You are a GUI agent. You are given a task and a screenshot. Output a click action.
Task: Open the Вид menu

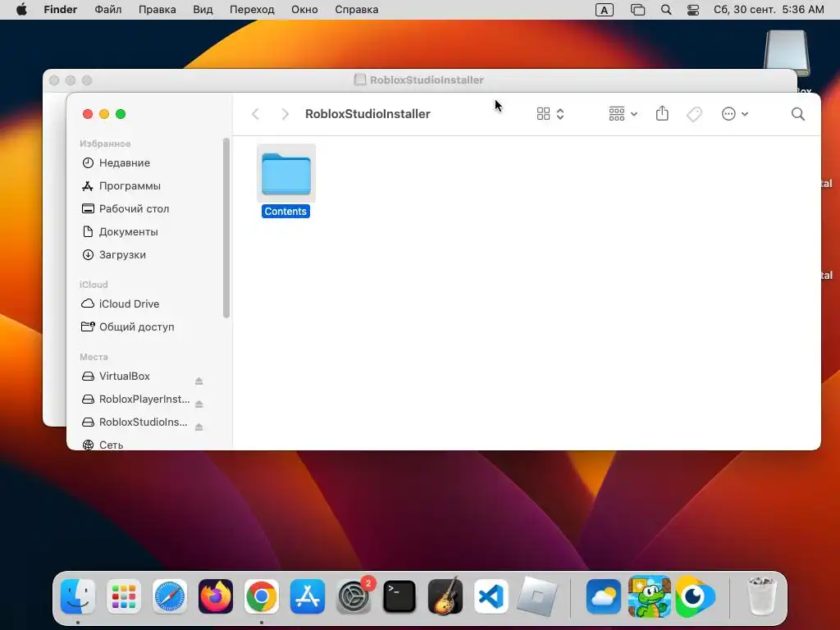[203, 10]
